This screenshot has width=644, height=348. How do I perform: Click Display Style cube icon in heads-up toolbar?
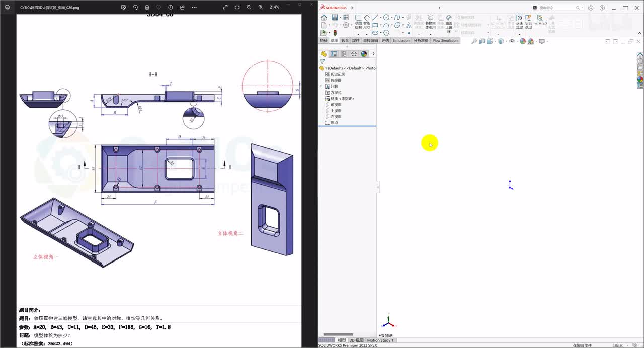[x=501, y=41]
